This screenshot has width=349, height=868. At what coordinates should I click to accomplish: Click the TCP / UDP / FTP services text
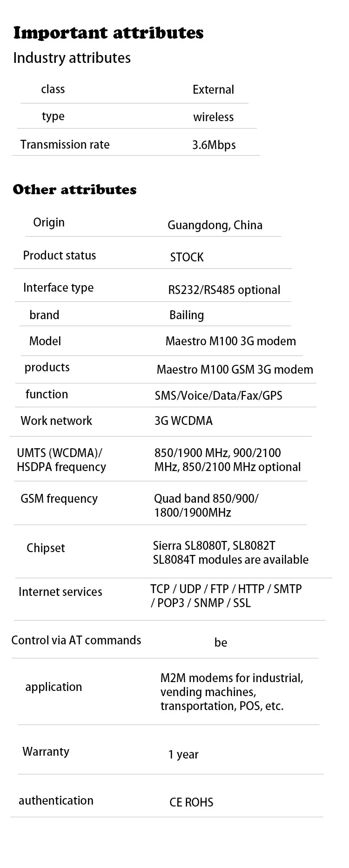pos(226,596)
